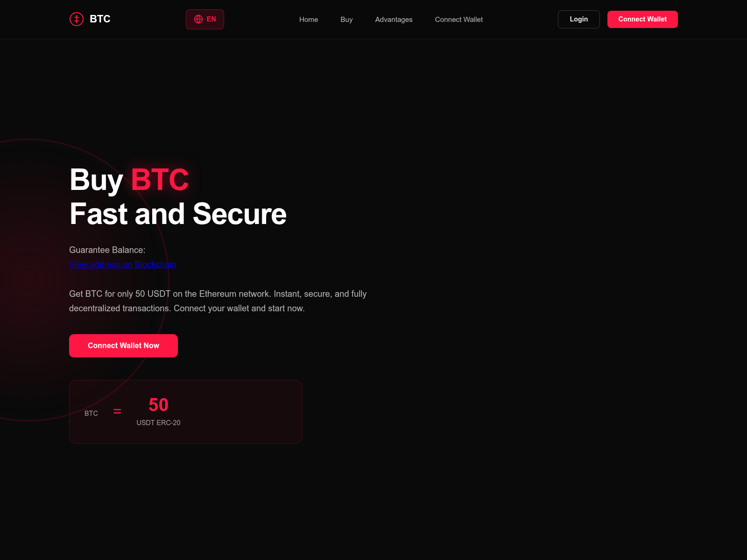Click the equals sign in price card

117,411
